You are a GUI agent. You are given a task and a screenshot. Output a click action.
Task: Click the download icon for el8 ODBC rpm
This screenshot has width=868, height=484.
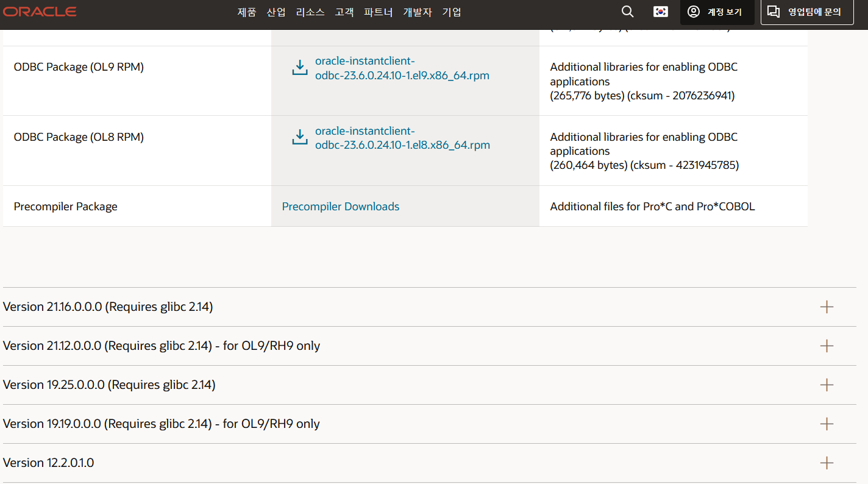point(300,137)
